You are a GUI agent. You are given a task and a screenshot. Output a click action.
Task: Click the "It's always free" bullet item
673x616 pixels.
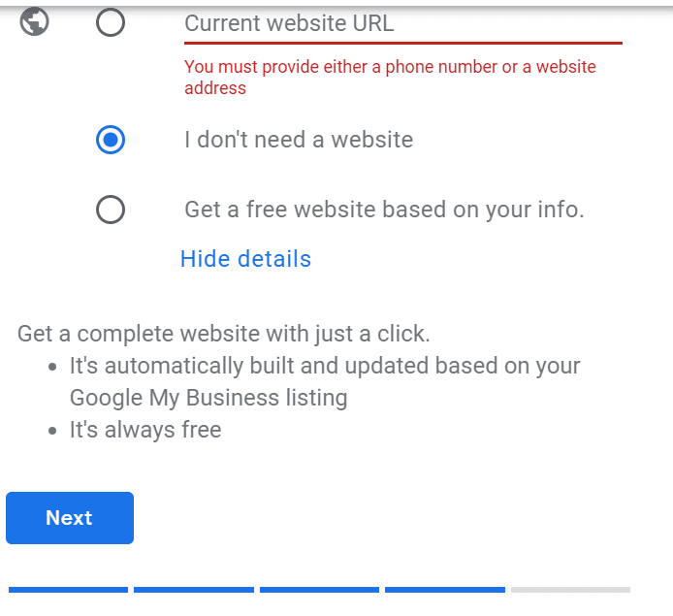tap(145, 430)
